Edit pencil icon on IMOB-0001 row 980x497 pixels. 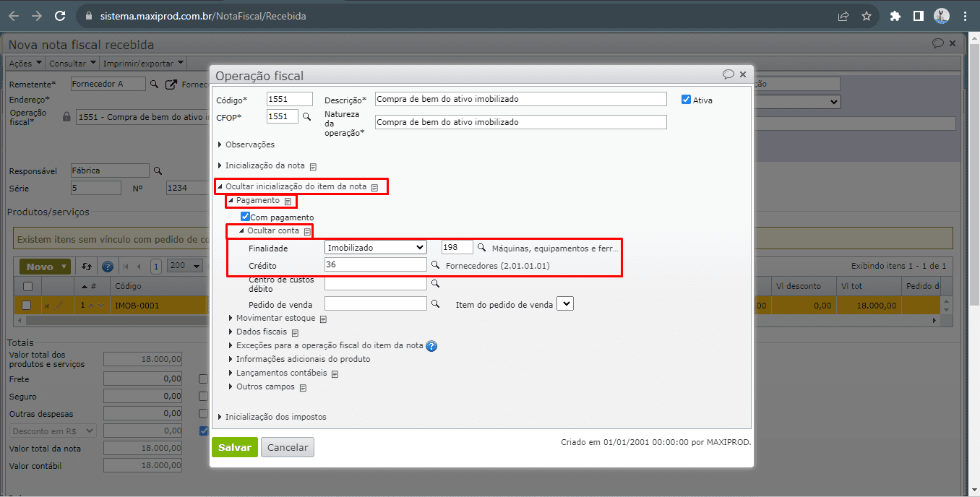58,306
